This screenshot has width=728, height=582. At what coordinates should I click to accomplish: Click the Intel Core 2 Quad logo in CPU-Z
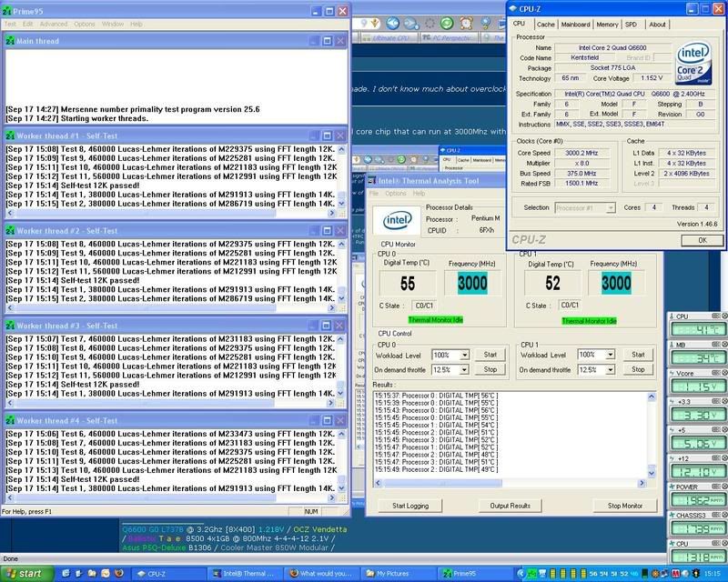693,63
